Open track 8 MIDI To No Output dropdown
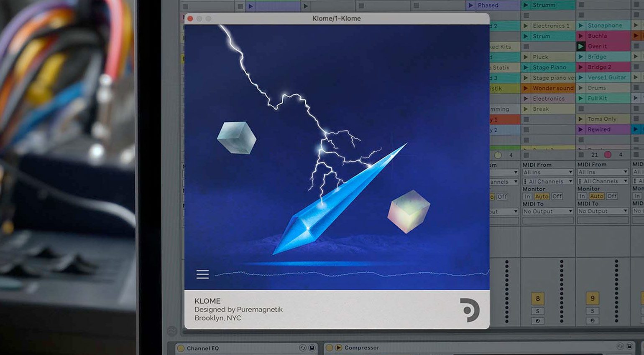This screenshot has height=355, width=644. click(548, 211)
